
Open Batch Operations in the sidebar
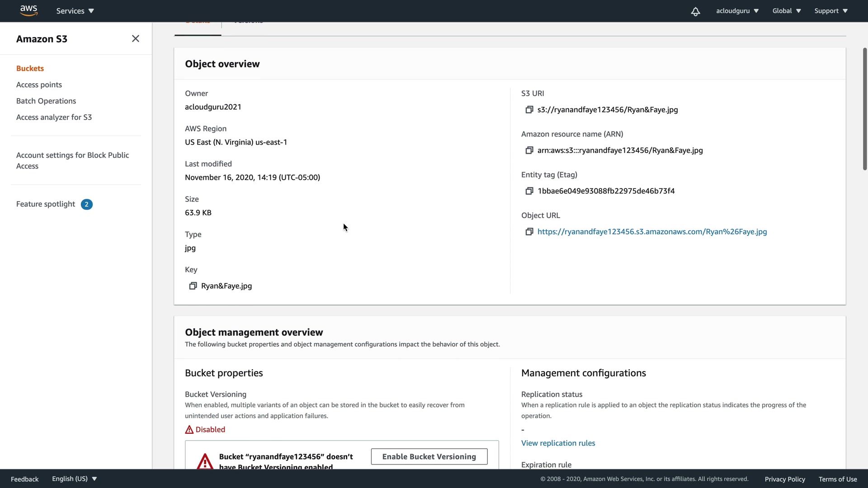(46, 101)
